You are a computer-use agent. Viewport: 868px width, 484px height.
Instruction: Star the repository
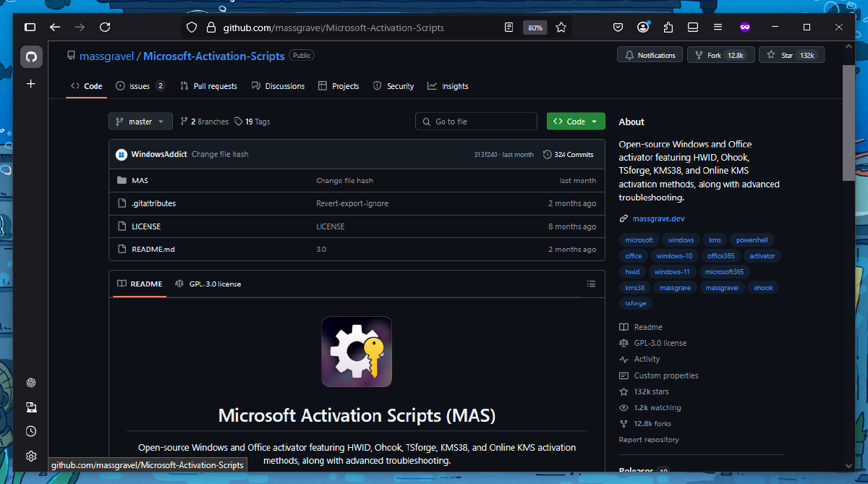pos(791,55)
